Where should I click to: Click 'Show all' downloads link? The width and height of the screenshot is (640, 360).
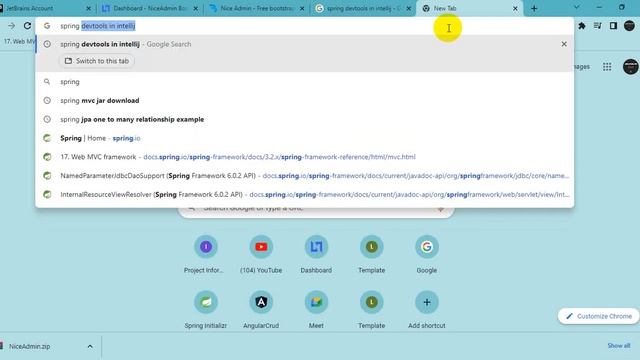[618, 346]
